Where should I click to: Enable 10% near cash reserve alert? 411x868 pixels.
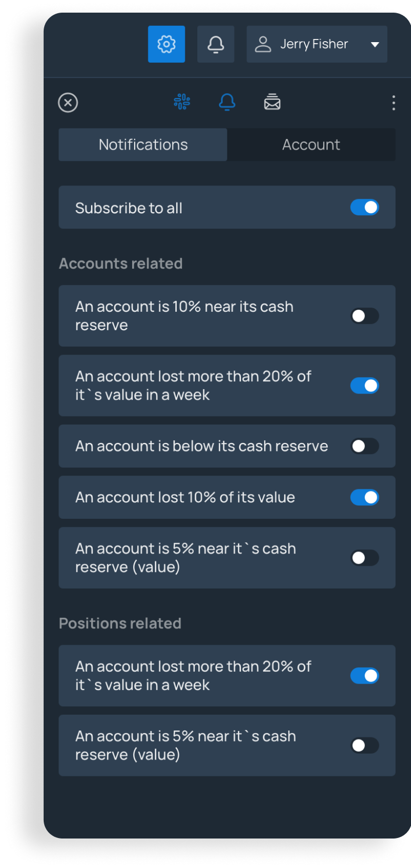click(x=365, y=316)
